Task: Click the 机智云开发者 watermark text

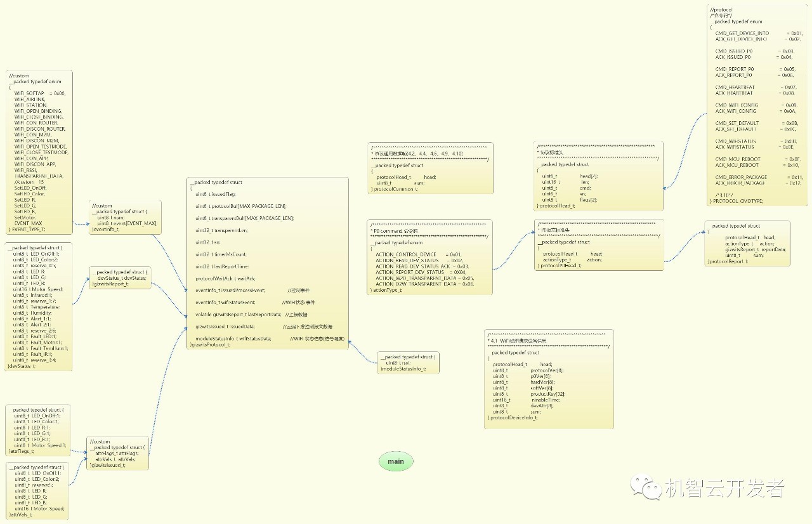Action: coord(724,488)
